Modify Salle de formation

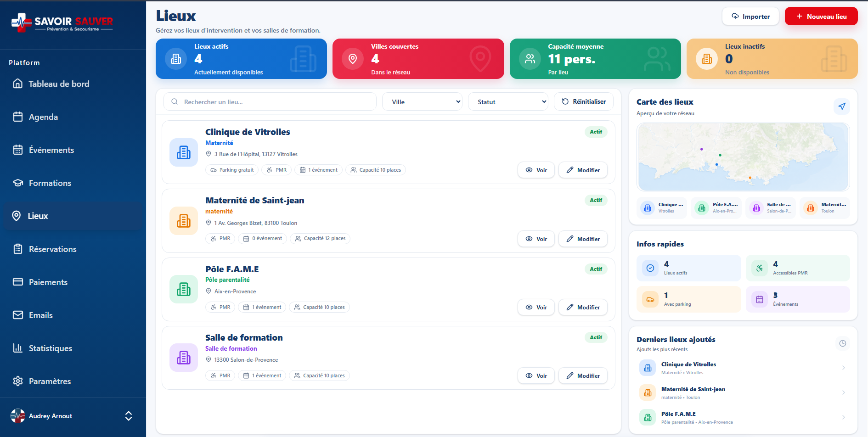[583, 376]
